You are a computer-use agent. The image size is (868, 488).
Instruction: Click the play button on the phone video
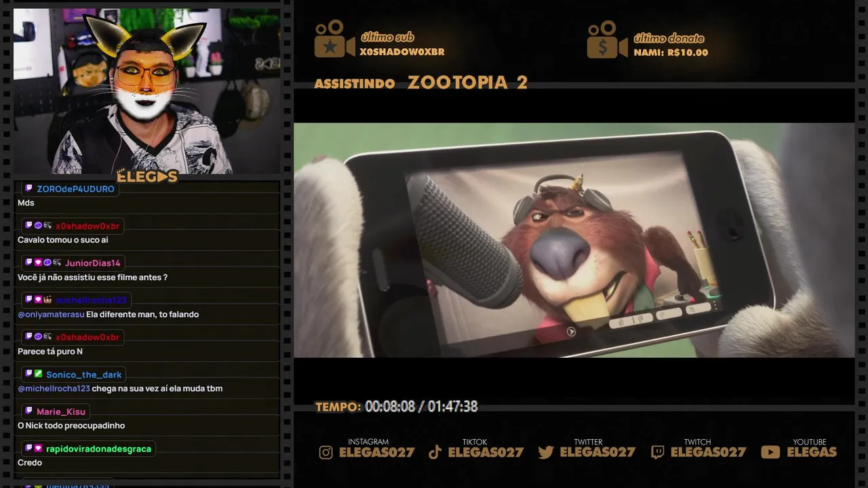click(571, 331)
